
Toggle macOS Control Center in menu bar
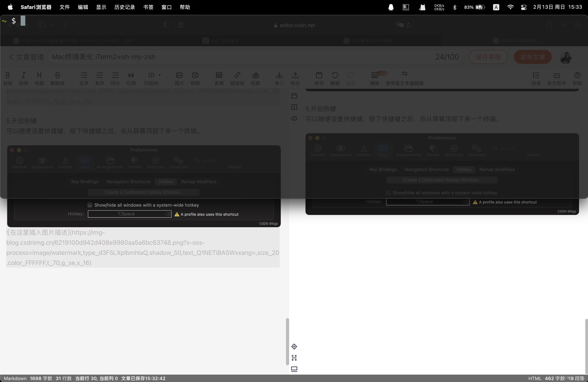click(x=524, y=7)
